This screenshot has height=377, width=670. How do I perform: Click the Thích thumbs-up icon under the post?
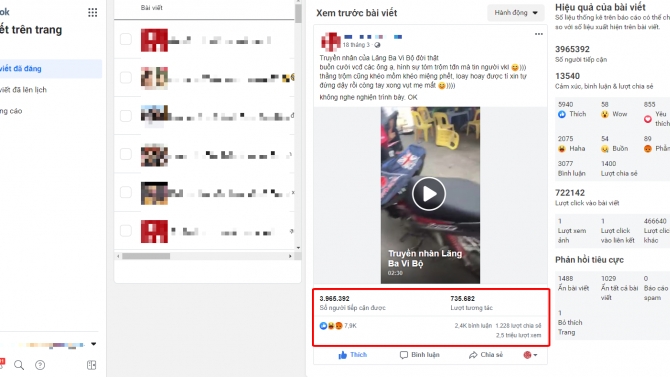coord(343,355)
